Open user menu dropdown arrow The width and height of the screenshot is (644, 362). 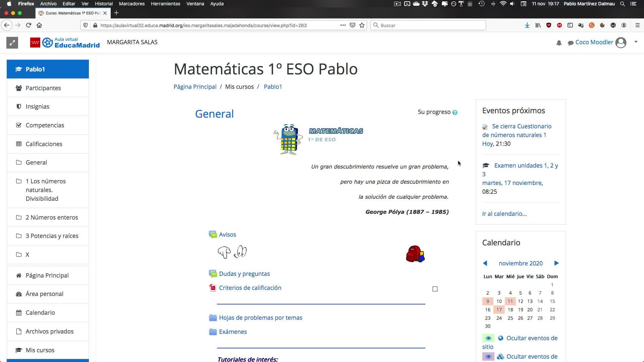point(636,42)
